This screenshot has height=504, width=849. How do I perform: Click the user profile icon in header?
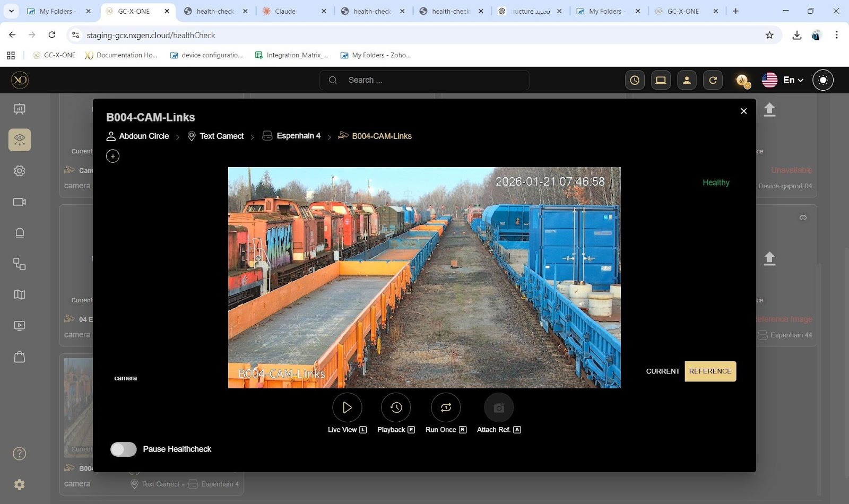[687, 80]
